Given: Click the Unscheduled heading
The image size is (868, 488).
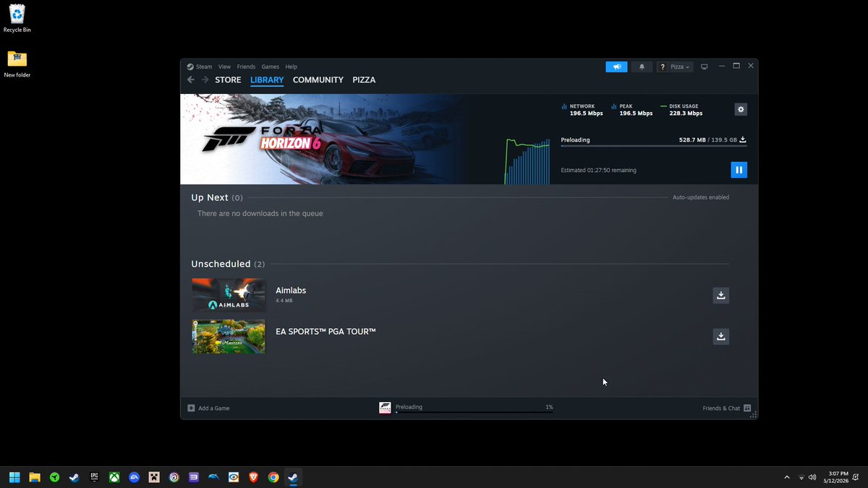Looking at the screenshot, I should [221, 264].
